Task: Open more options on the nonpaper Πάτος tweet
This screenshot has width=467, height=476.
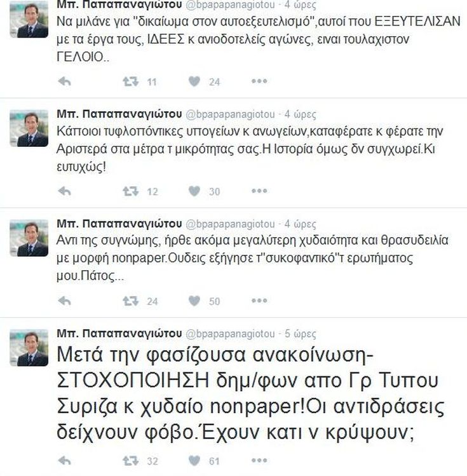Action: click(259, 301)
